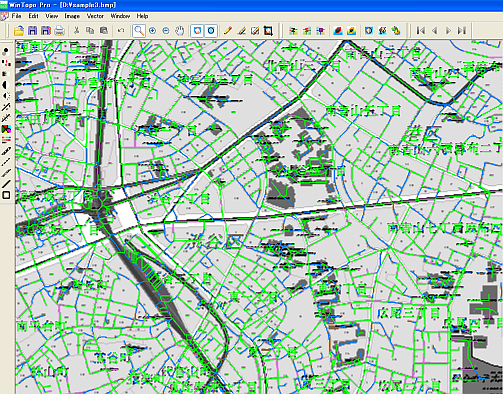Click the printer icon
This screenshot has width=503, height=394.
(x=59, y=31)
